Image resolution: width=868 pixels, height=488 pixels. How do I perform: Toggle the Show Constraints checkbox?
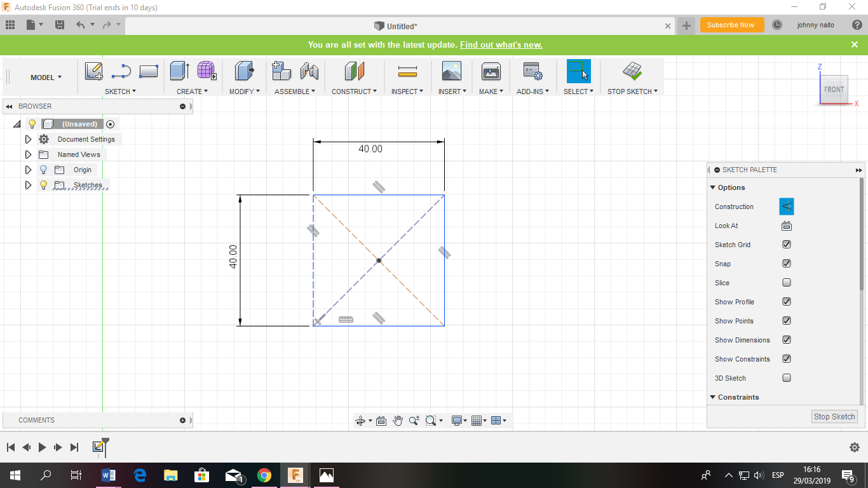coord(787,359)
